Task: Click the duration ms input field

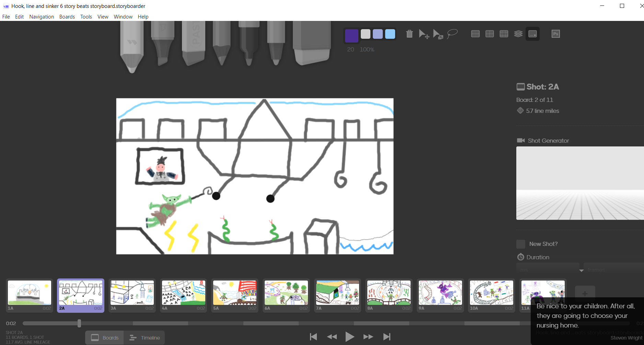Action: coord(548,270)
